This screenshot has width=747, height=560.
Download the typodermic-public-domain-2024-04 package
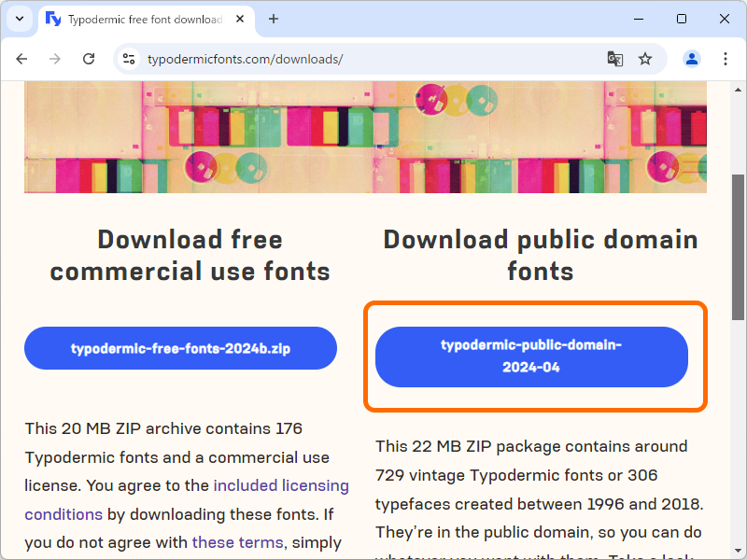click(x=530, y=357)
